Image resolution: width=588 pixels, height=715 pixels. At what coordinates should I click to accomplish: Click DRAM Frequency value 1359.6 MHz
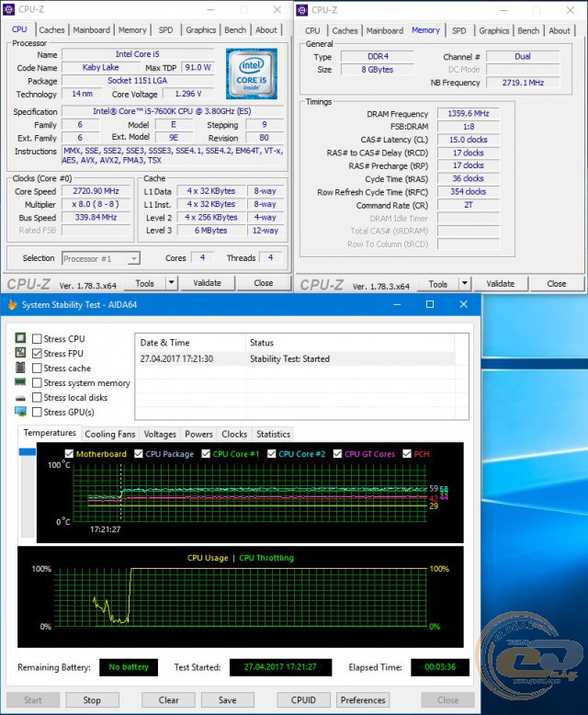click(469, 114)
